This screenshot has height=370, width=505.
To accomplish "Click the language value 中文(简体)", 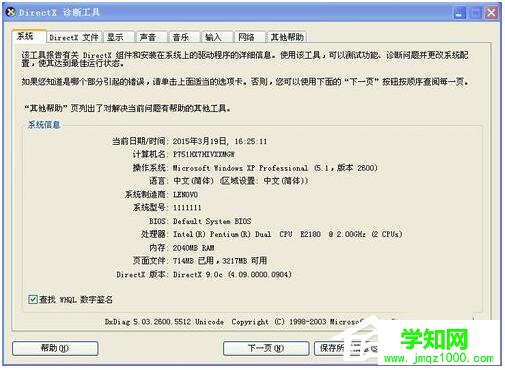I will click(x=193, y=181).
